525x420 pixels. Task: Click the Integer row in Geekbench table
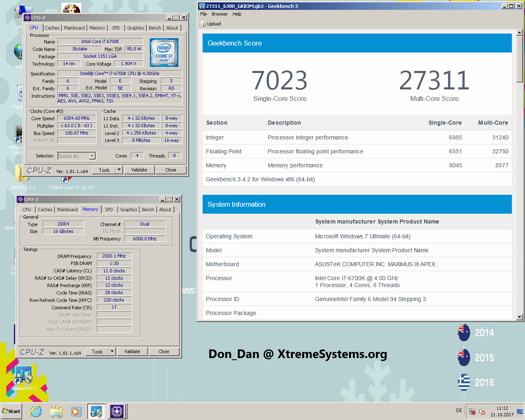357,137
